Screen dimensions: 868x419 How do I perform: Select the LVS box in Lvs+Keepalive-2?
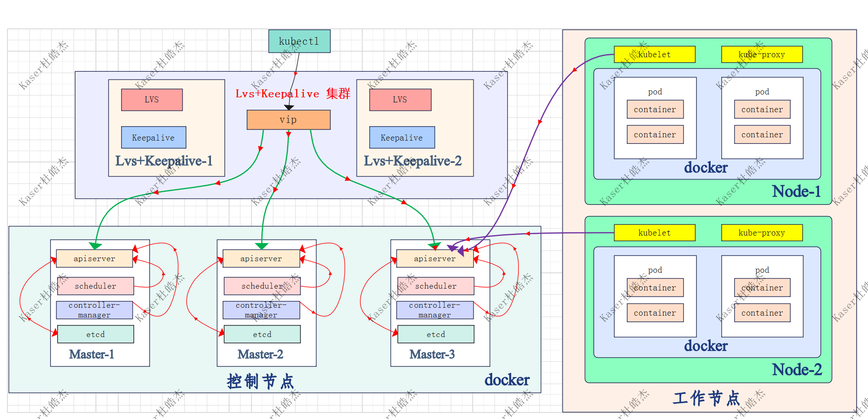pos(400,100)
